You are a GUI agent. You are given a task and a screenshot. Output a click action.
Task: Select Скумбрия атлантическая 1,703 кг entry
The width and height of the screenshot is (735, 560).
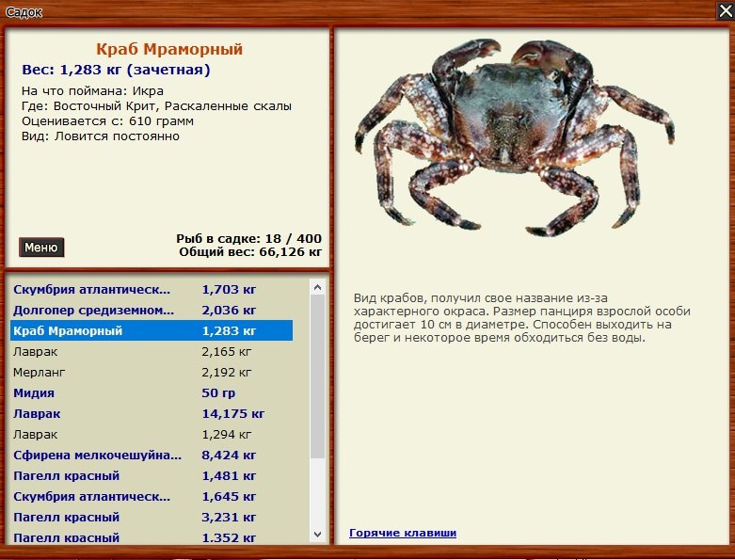click(151, 290)
